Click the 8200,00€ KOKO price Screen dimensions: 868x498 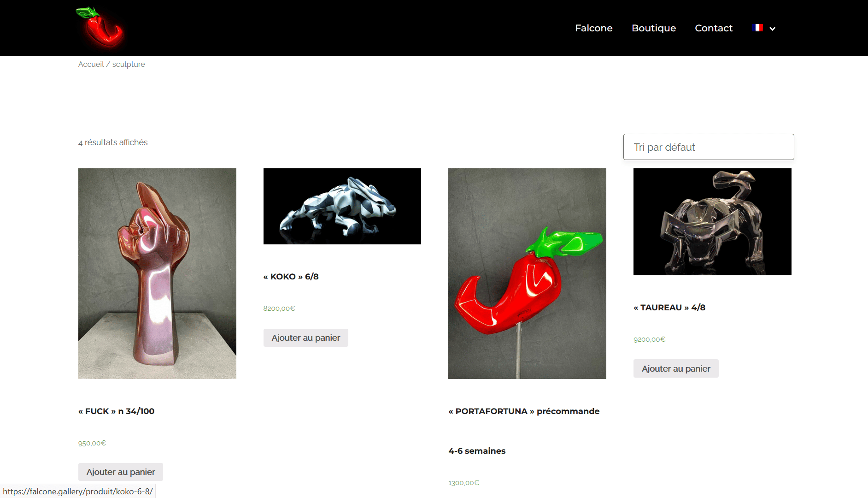click(x=279, y=308)
